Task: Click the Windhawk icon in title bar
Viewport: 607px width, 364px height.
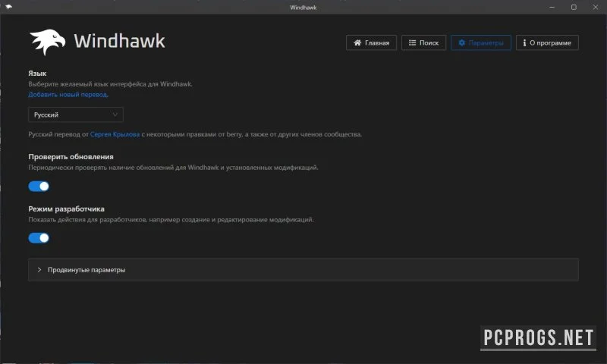Action: (x=8, y=7)
